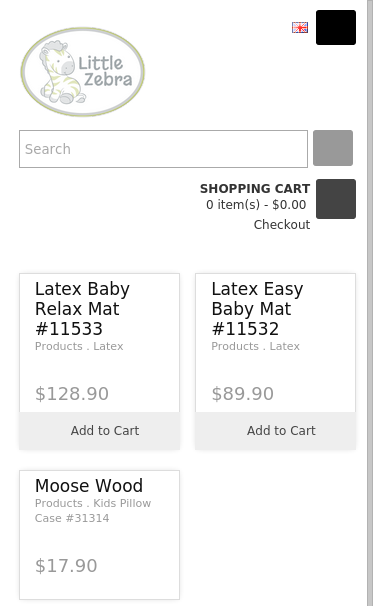
Task: Click the $128.90 price
Action: [72, 394]
